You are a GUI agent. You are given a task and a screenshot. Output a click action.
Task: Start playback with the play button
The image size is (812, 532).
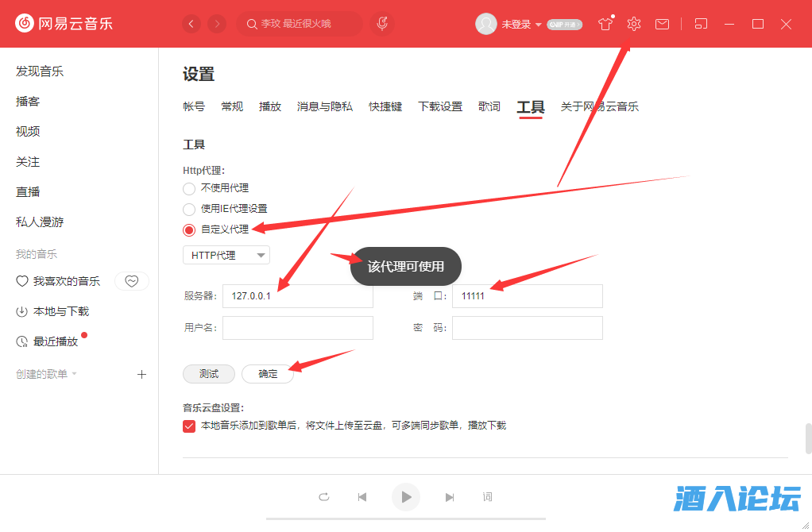405,497
